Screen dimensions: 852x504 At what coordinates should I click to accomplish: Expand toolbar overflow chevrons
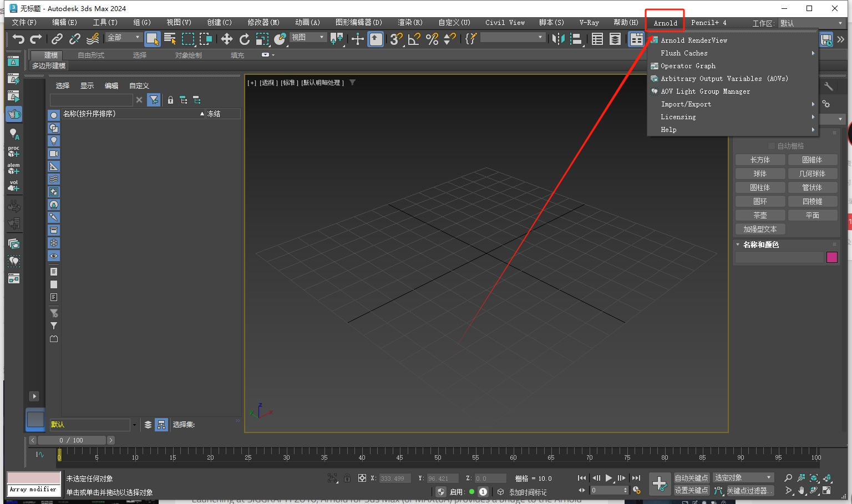tap(841, 39)
